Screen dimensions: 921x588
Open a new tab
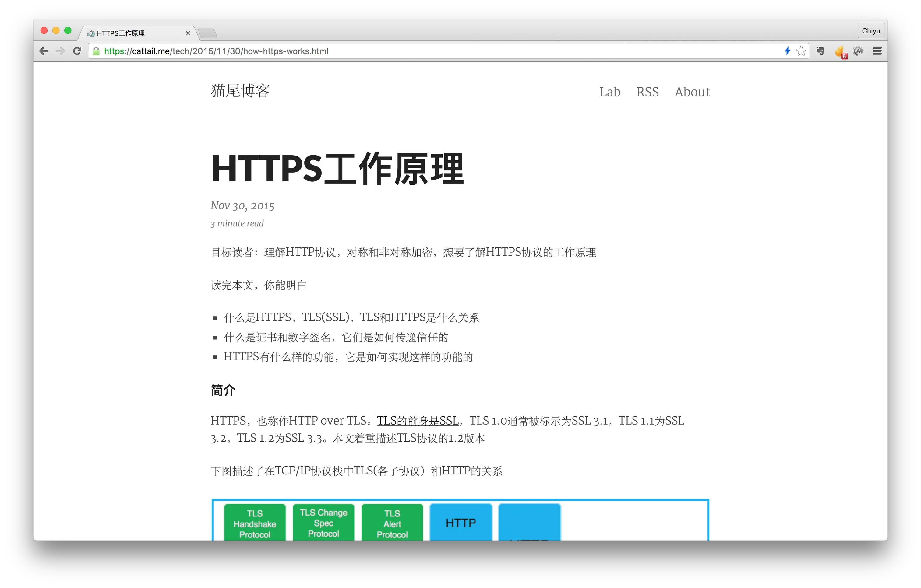tap(208, 33)
